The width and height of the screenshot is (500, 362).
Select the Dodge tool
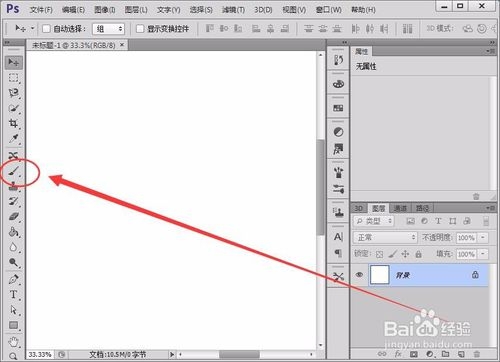[x=14, y=262]
